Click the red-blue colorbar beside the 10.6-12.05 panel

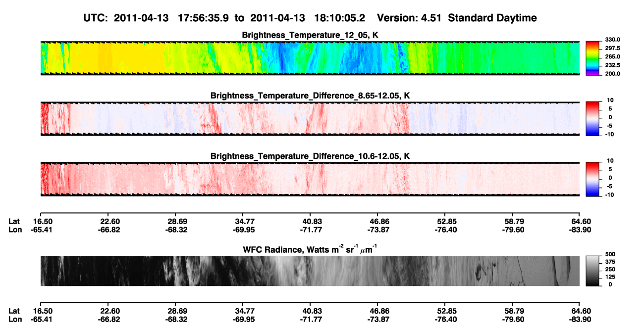tap(592, 179)
